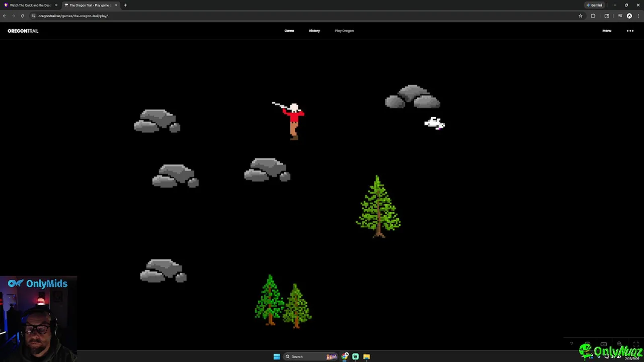This screenshot has height=362, width=644.
Task: Open the Play Oregon nav link
Action: click(344, 31)
